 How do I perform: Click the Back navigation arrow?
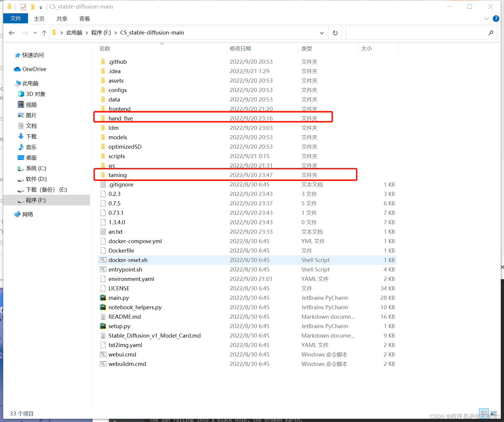(x=12, y=33)
